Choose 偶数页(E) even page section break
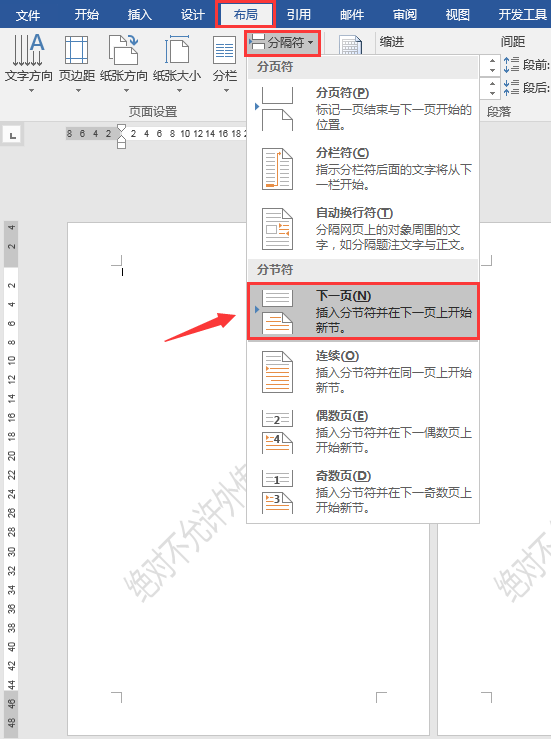The height and width of the screenshot is (739, 551). tap(363, 431)
